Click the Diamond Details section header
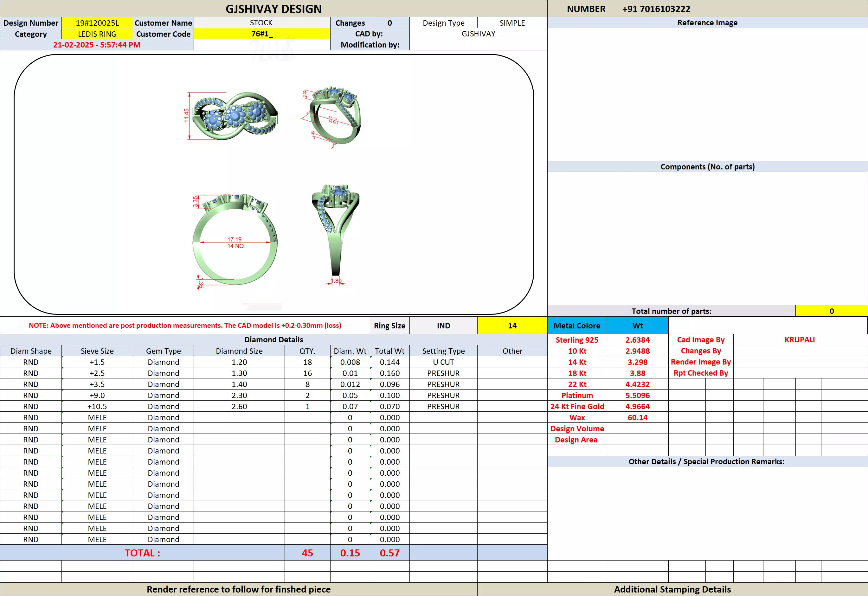The width and height of the screenshot is (868, 596). coord(273,339)
